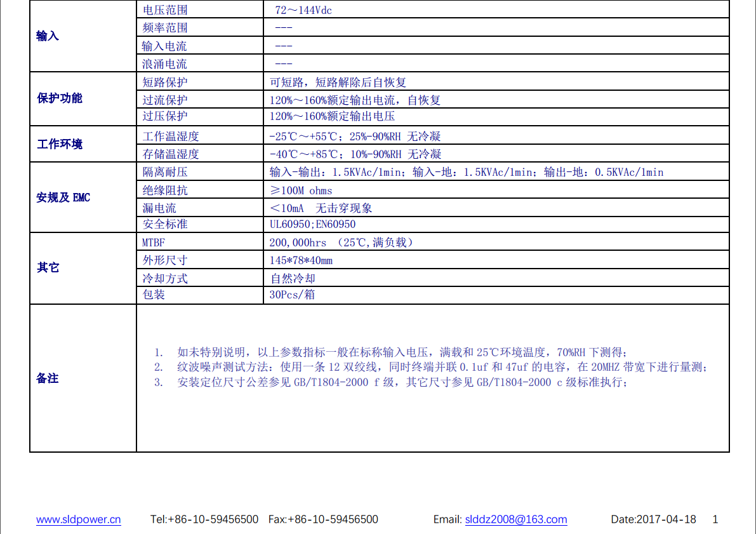Click the 过流保护 description text

coord(355,100)
